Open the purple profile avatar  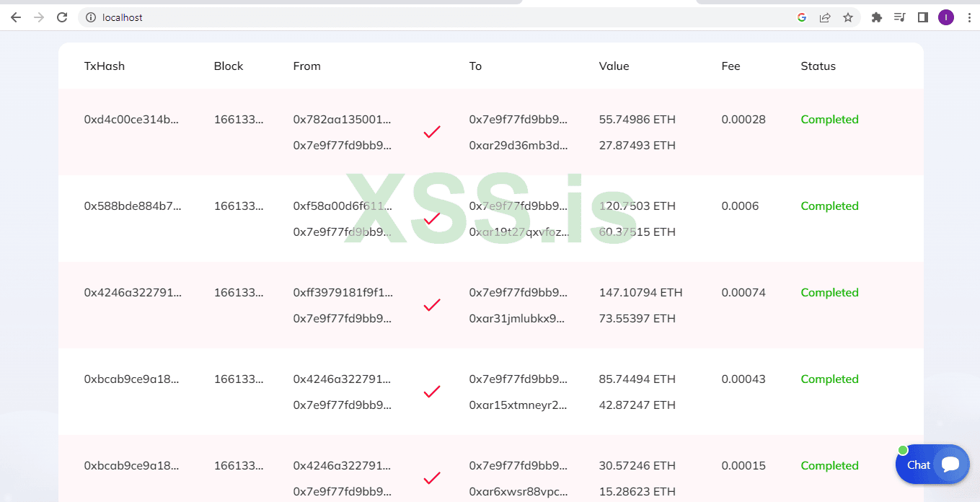pyautogui.click(x=945, y=17)
